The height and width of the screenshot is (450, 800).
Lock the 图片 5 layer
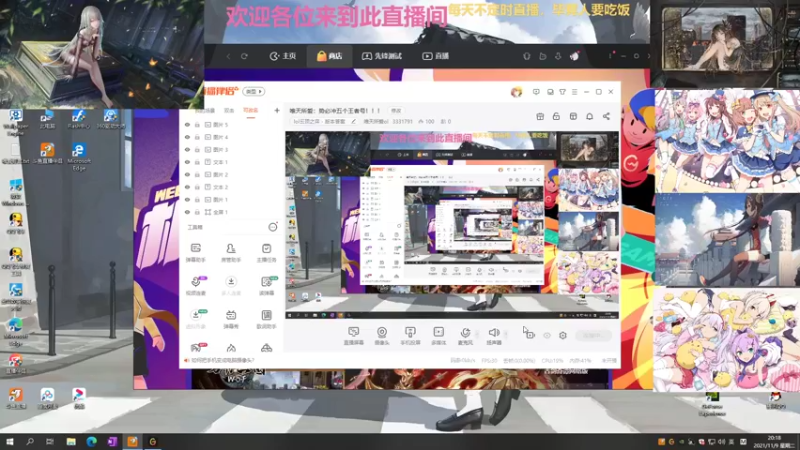coord(197,124)
